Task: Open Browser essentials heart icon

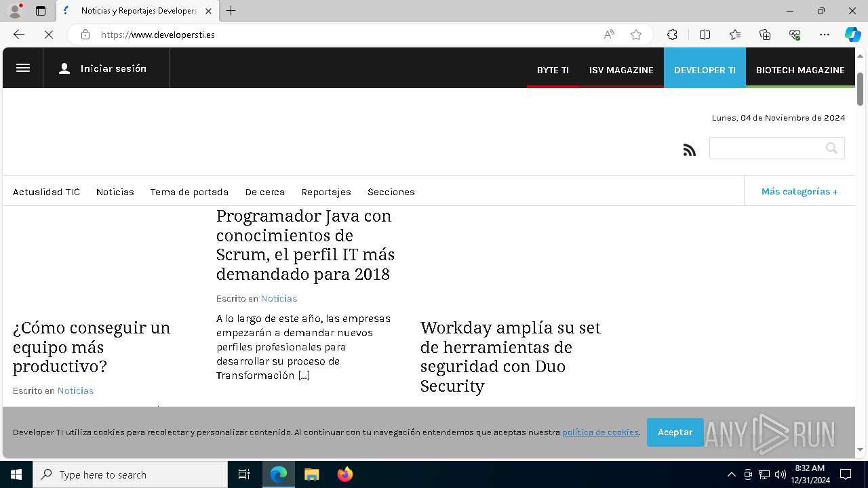Action: click(795, 35)
